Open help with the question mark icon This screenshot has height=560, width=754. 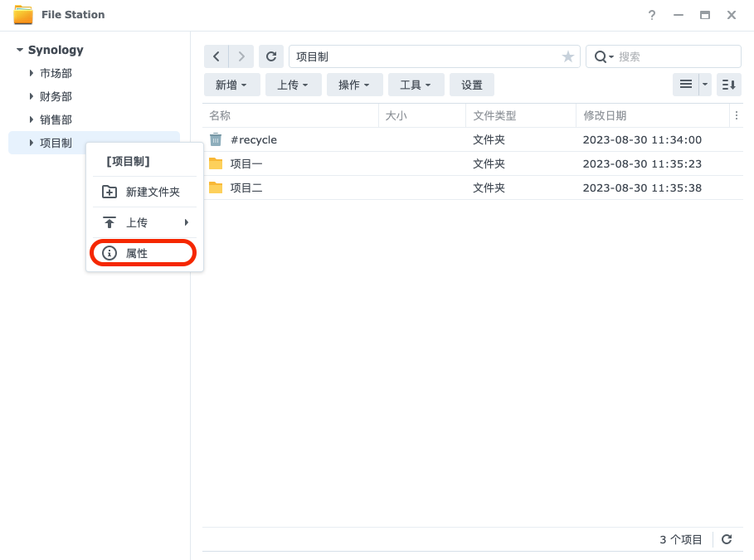pos(651,15)
